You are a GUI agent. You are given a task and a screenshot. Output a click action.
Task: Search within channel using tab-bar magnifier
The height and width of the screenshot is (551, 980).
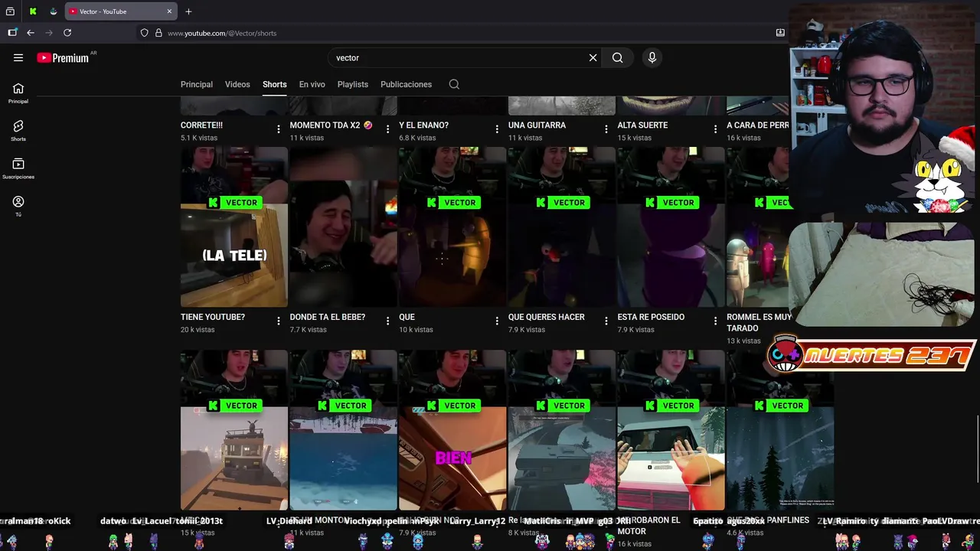click(454, 84)
